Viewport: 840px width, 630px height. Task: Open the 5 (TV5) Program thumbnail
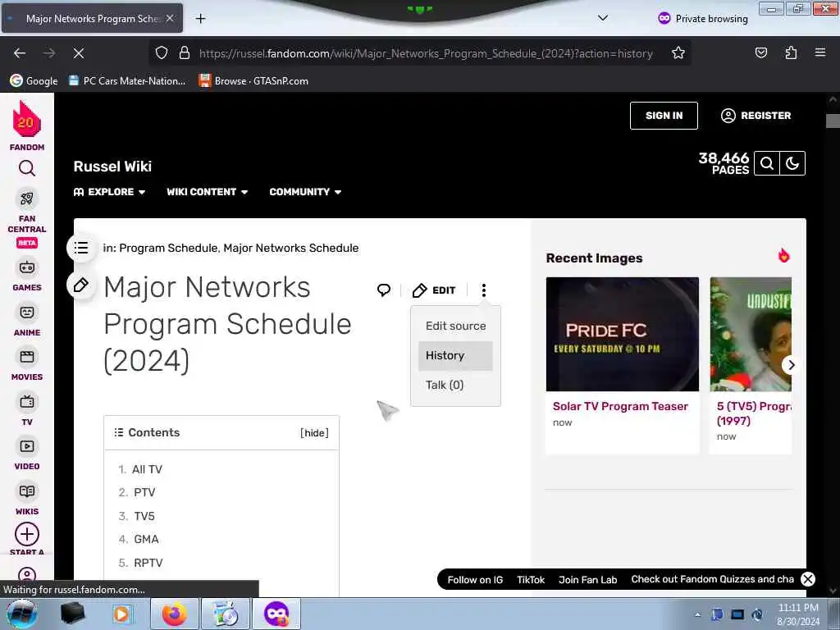751,335
